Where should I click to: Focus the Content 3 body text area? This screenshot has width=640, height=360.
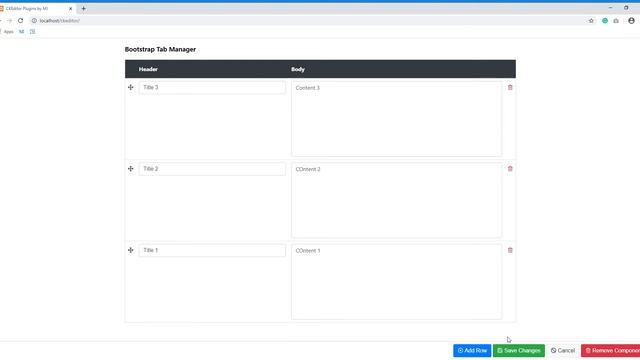pyautogui.click(x=396, y=118)
